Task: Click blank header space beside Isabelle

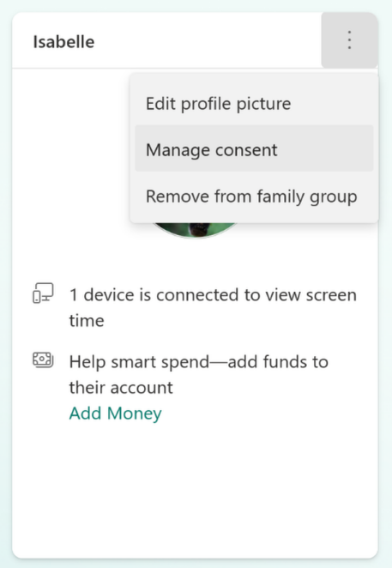Action: (207, 41)
